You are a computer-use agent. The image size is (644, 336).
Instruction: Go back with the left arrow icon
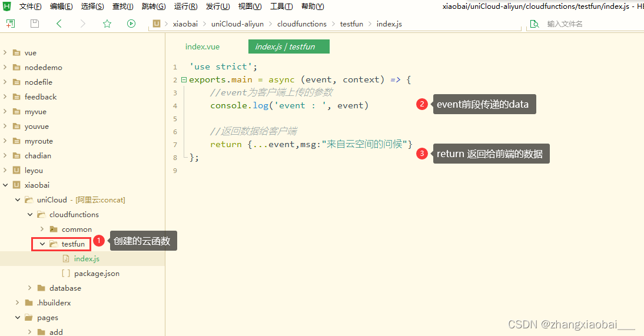(x=59, y=24)
